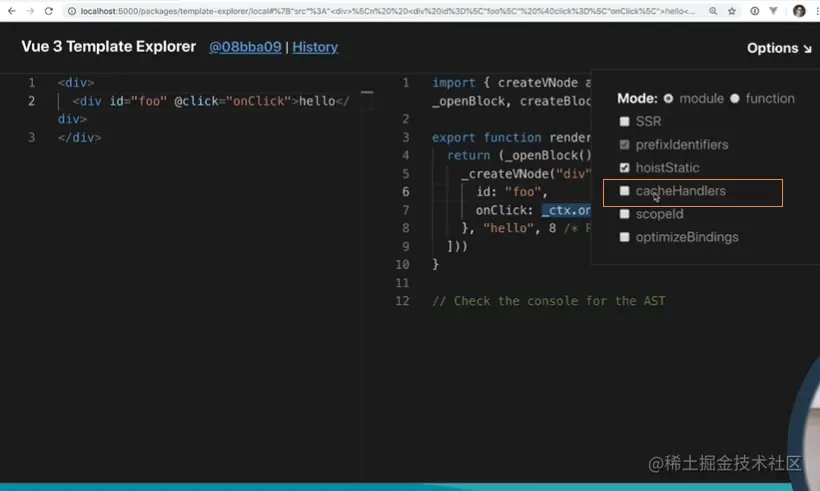Click the import { createVNode line in output
Viewport: 820px width, 491px height.
coord(511,83)
